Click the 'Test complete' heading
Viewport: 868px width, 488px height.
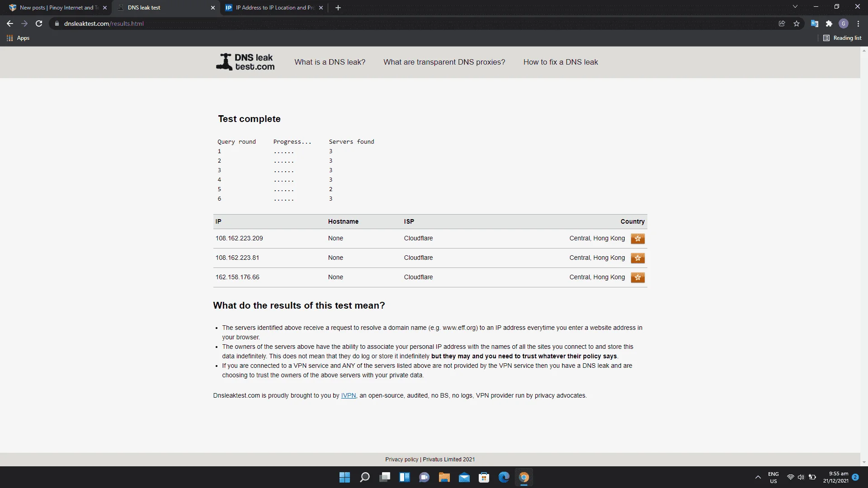pyautogui.click(x=249, y=119)
